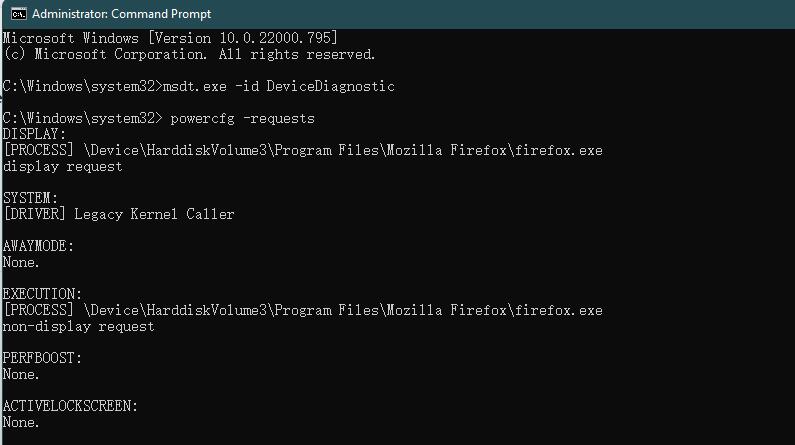Image resolution: width=795 pixels, height=445 pixels.
Task: Click the EXECUTION: section heading
Action: (x=42, y=294)
